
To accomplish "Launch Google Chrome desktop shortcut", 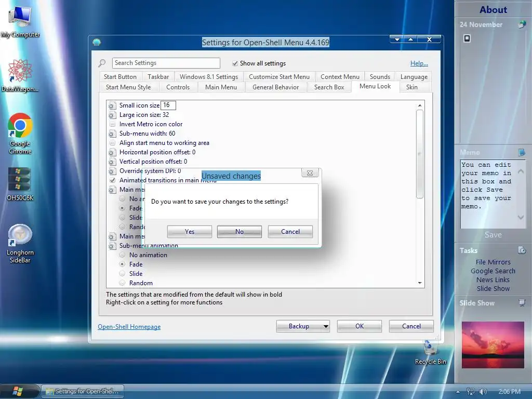I will pos(20,134).
